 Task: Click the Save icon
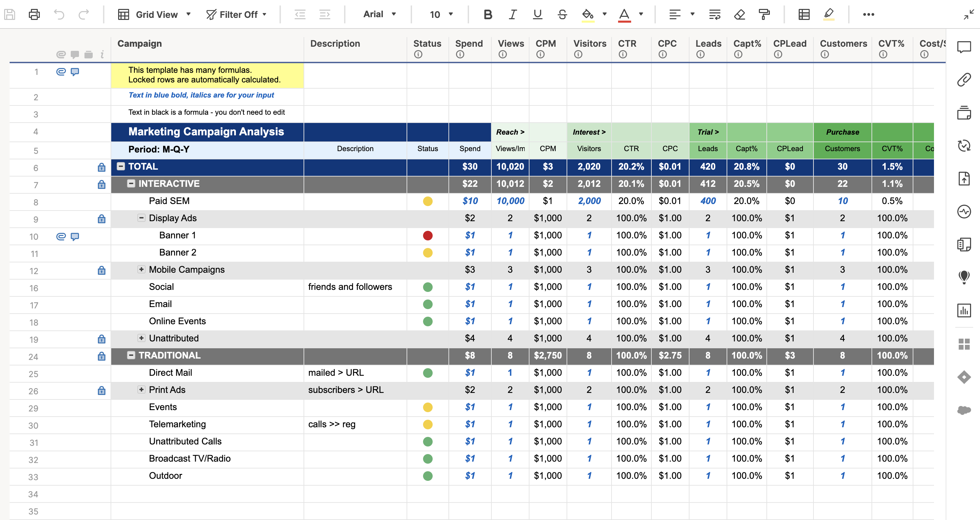pyautogui.click(x=10, y=14)
